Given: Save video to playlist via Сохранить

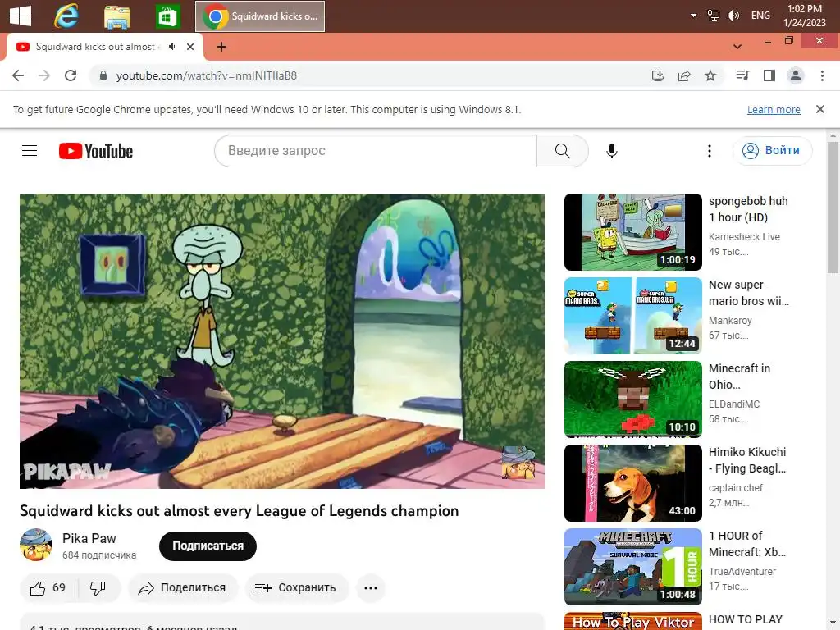Looking at the screenshot, I should point(296,587).
